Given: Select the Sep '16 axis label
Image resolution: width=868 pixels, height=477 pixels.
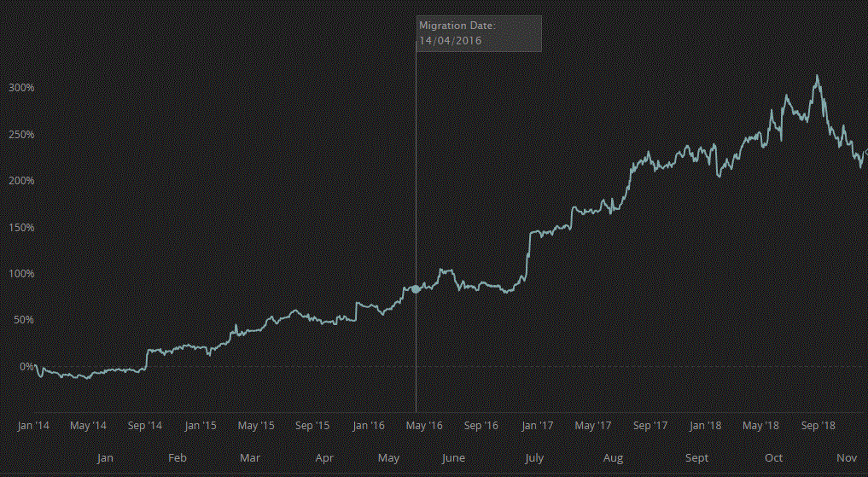Looking at the screenshot, I should click(481, 426).
